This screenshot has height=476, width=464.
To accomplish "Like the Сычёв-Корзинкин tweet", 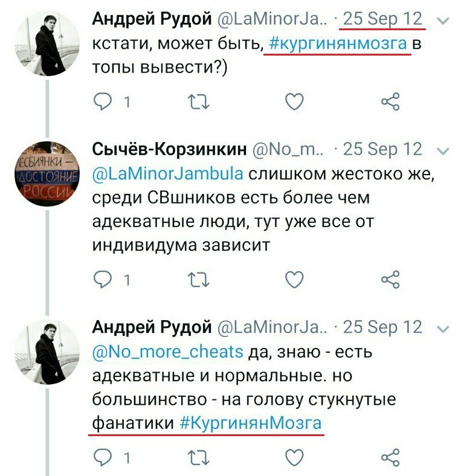I will pos(294,279).
